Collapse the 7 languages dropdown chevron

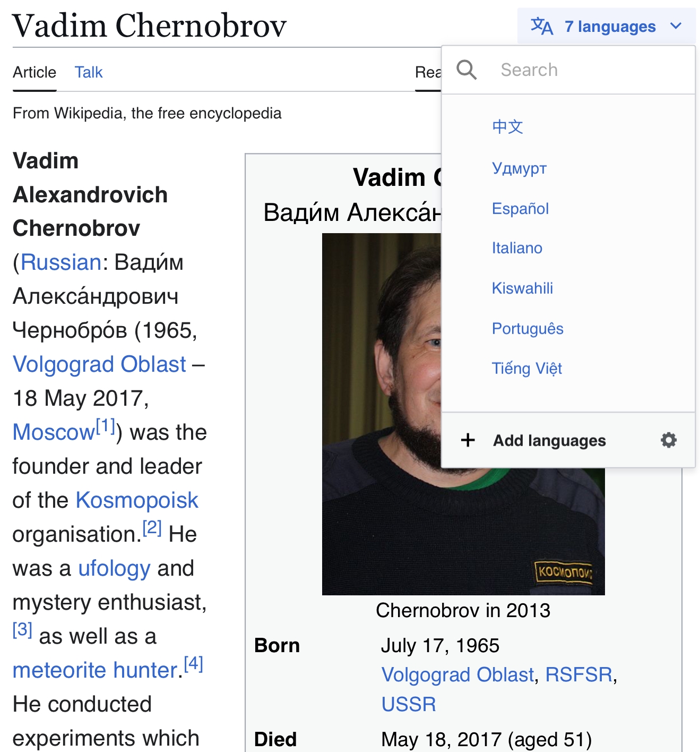point(676,26)
